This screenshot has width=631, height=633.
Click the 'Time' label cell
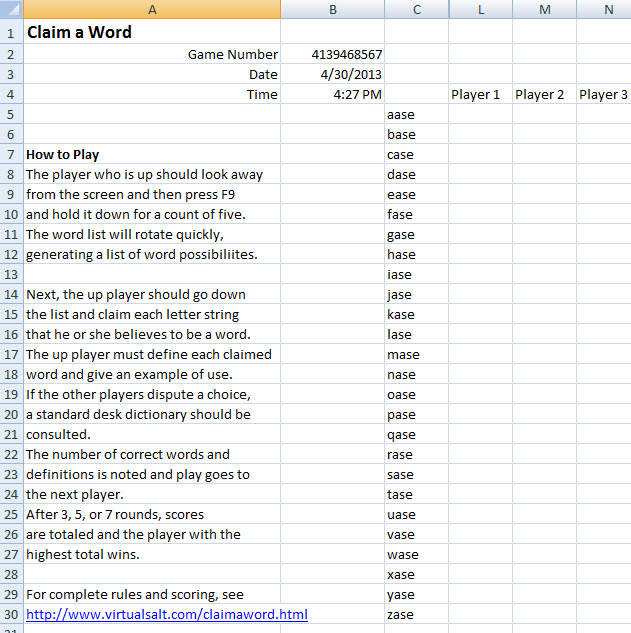coord(152,94)
